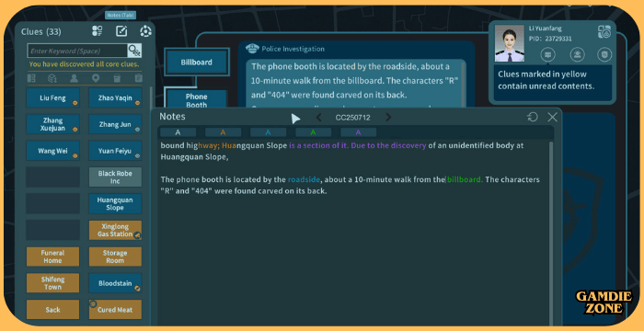Click the blue badge on the Zhang Jun clue

point(138,129)
